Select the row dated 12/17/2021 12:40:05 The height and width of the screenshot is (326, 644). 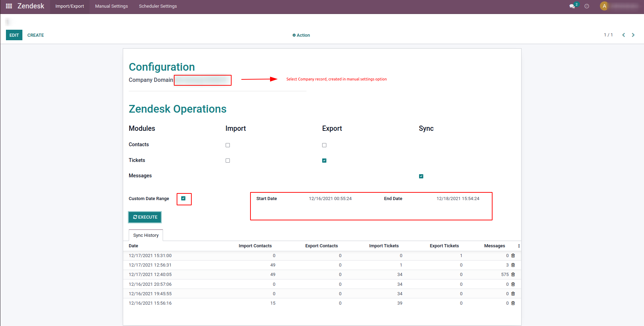click(322, 275)
